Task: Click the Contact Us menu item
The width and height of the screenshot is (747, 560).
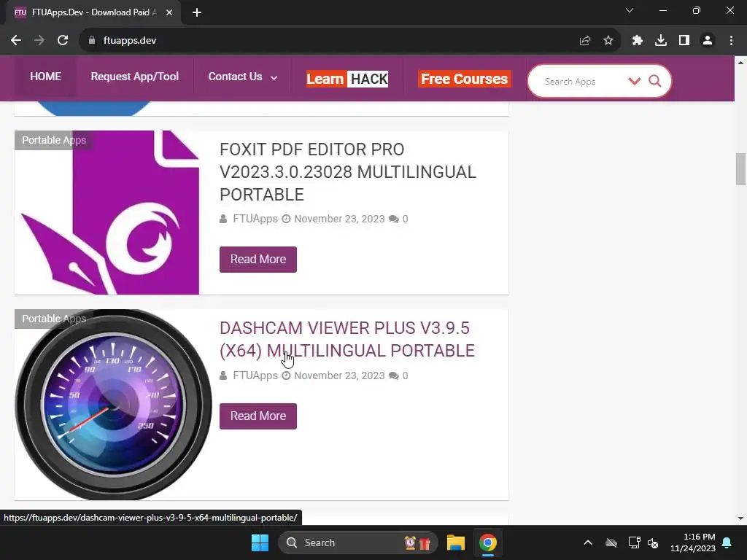Action: click(x=236, y=77)
